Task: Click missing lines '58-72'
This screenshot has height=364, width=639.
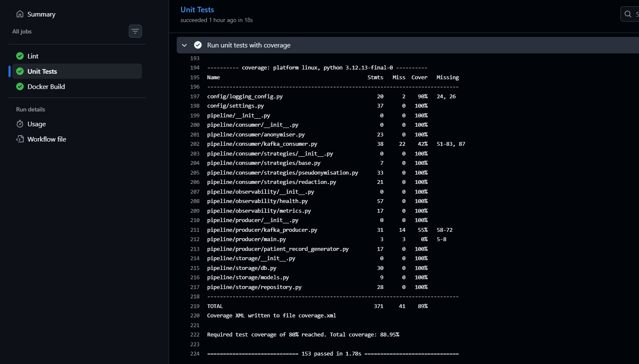Action: pyautogui.click(x=445, y=230)
